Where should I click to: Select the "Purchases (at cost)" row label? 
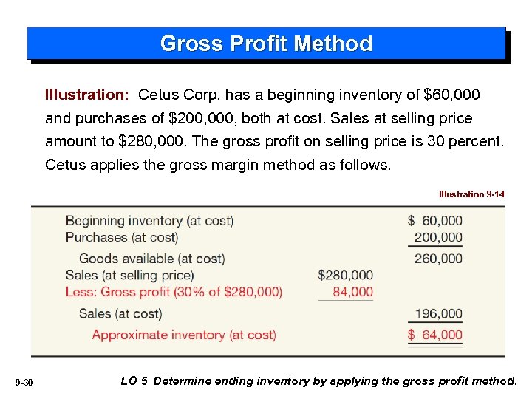pos(122,237)
